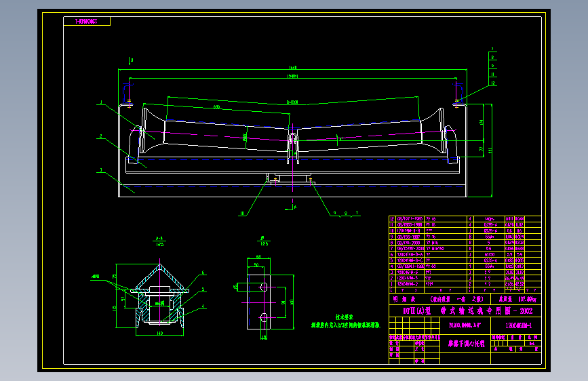The image size is (588, 381).
Task: Select the lower slotted hole in bracket detail
Action: click(x=264, y=318)
